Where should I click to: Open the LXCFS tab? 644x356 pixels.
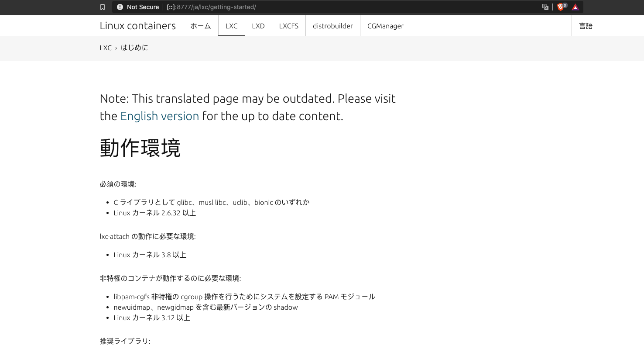(289, 26)
